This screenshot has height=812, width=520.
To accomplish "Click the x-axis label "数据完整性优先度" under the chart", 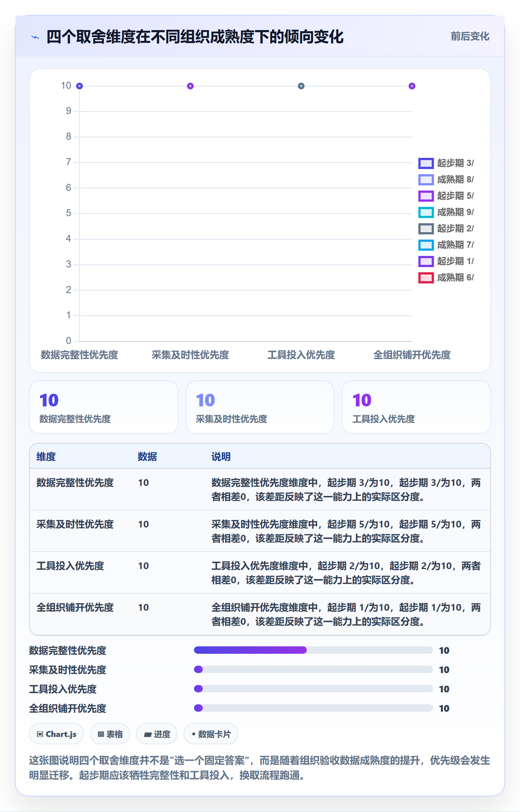I will pyautogui.click(x=79, y=355).
